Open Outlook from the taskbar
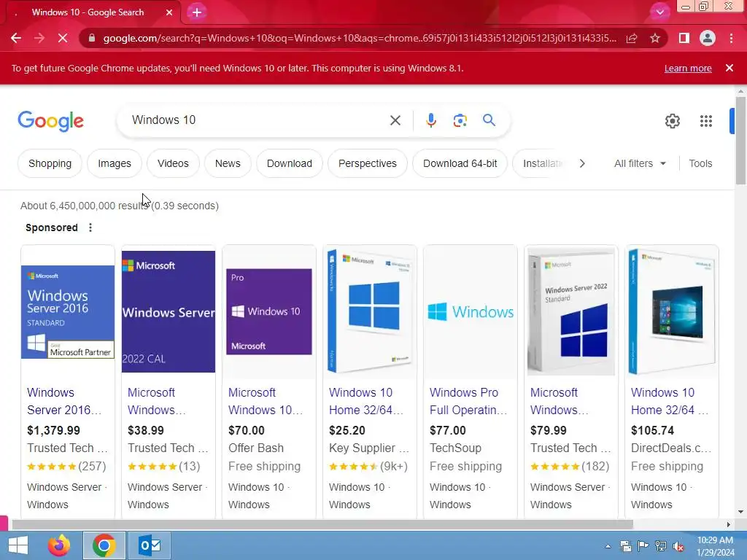The width and height of the screenshot is (747, 560). 150,545
